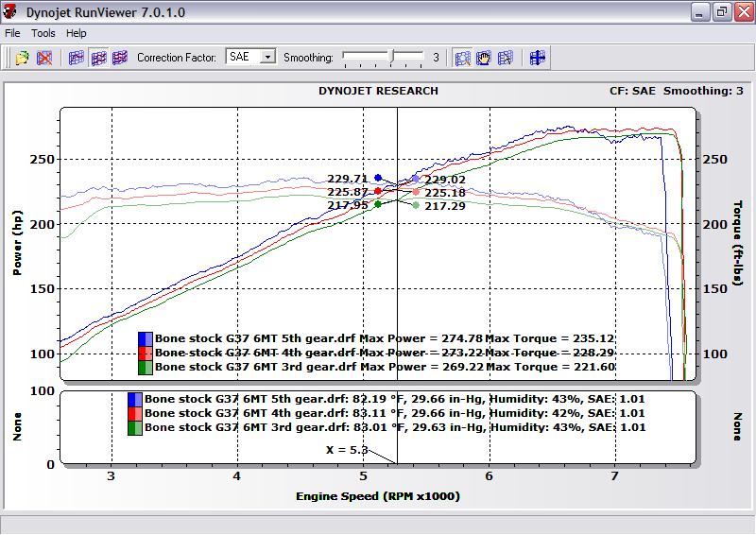The height and width of the screenshot is (535, 756).
Task: Click the close runs icon with red X
Action: coord(44,58)
